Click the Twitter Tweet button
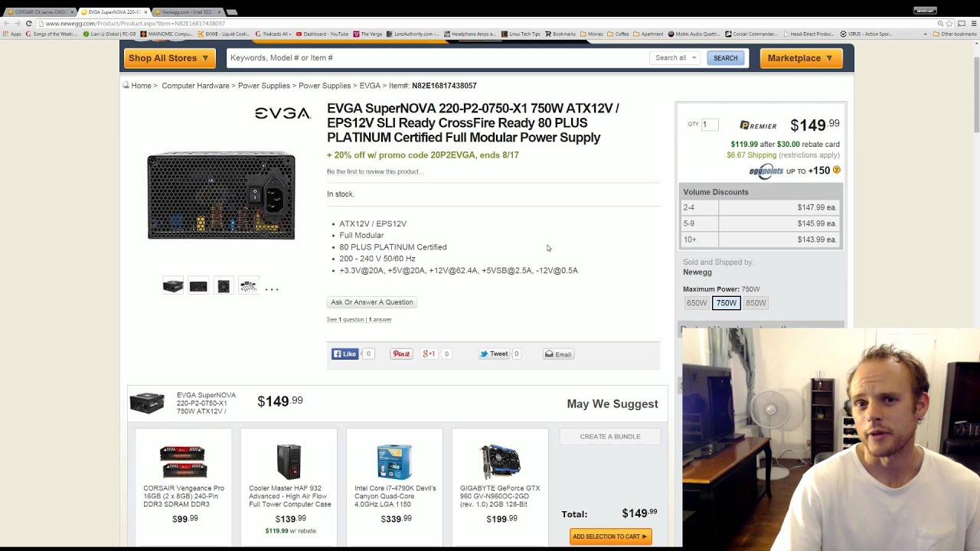 [x=494, y=354]
